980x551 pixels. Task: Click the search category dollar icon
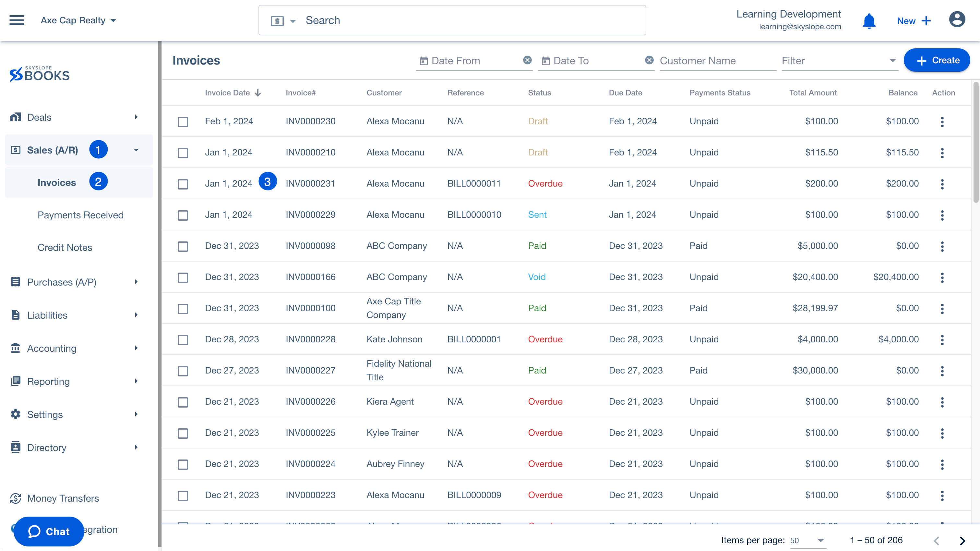coord(277,21)
